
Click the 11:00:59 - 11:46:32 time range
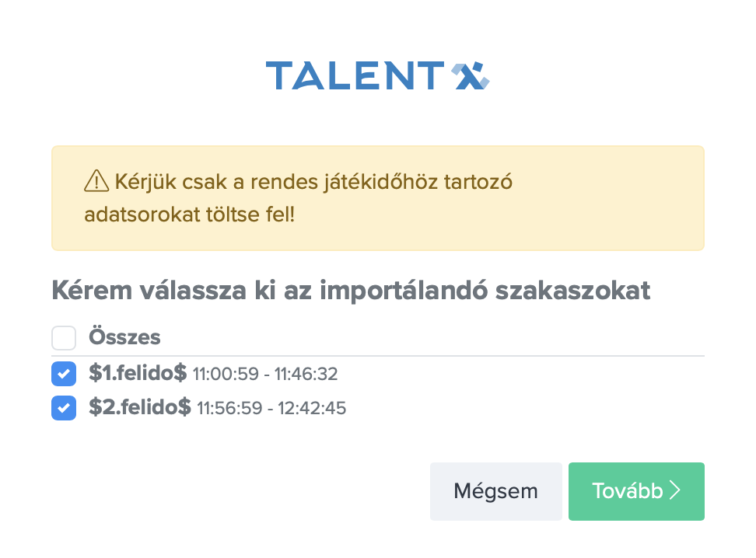[x=265, y=375]
